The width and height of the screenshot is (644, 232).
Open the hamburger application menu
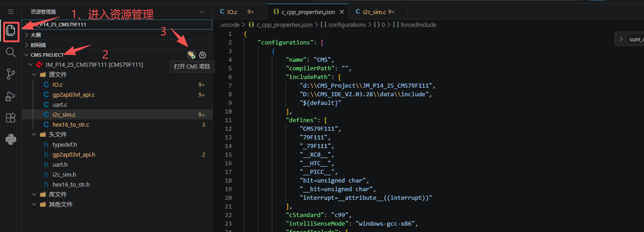(x=11, y=12)
